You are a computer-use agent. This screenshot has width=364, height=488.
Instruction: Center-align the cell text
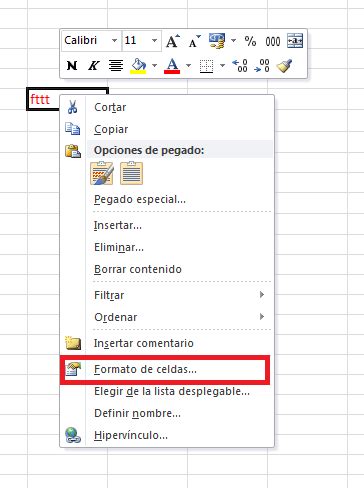point(116,66)
